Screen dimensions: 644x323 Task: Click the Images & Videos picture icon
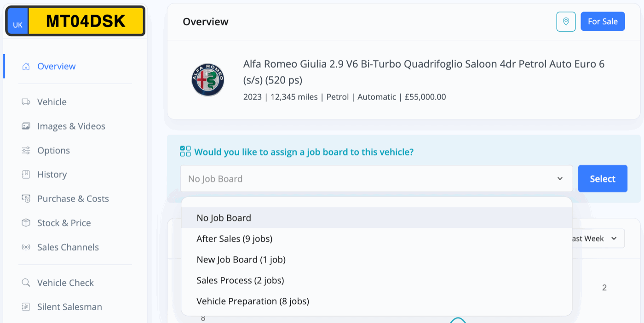click(x=26, y=126)
